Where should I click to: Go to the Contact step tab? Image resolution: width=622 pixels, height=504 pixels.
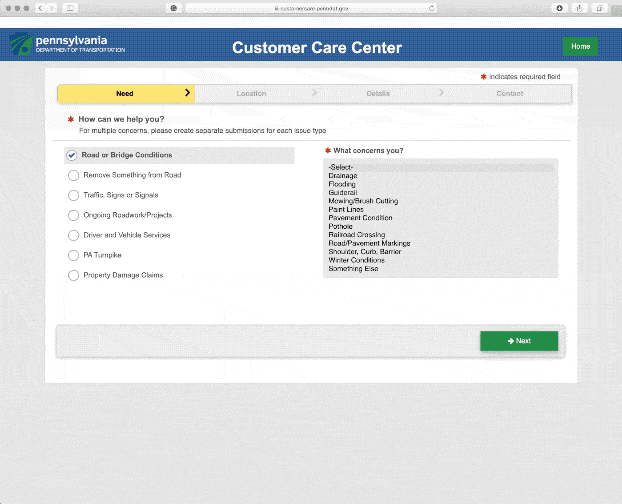tap(509, 94)
